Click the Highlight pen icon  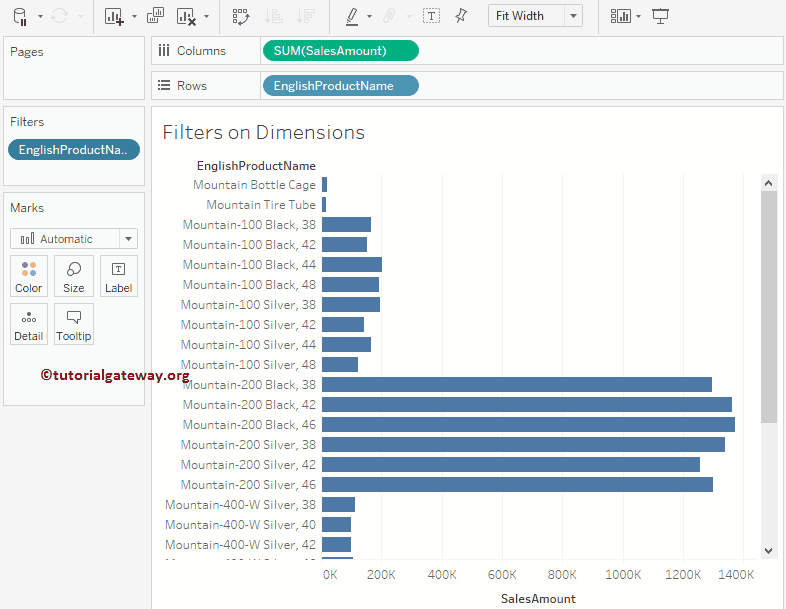pos(352,16)
